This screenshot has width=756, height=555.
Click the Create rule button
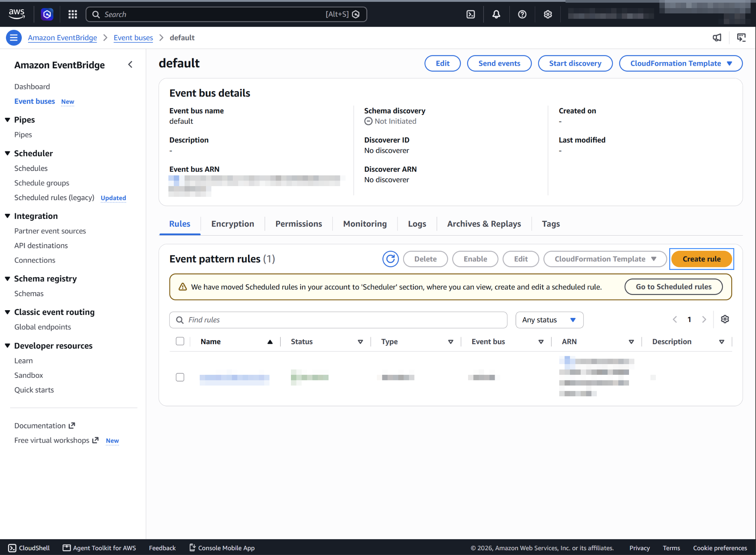[x=701, y=259]
